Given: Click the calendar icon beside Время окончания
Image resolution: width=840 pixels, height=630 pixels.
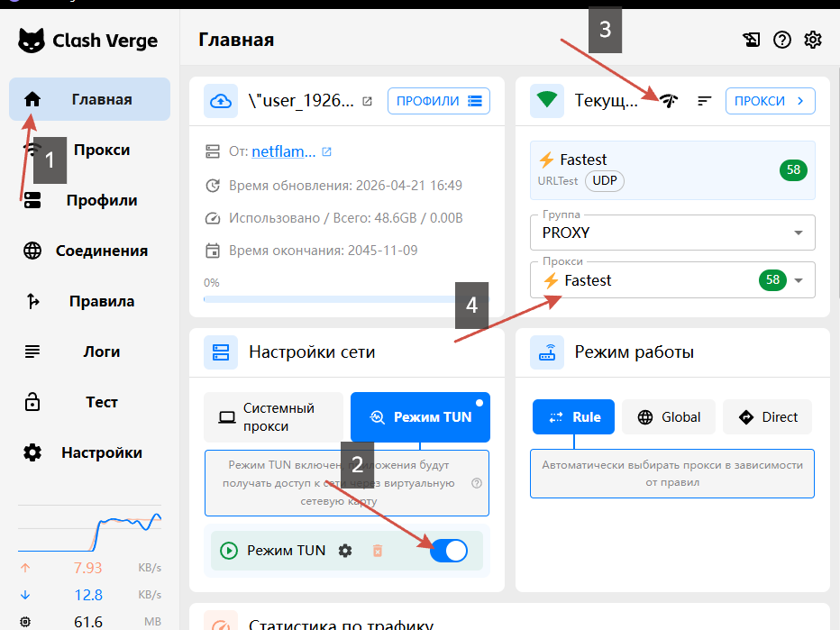Looking at the screenshot, I should click(213, 251).
